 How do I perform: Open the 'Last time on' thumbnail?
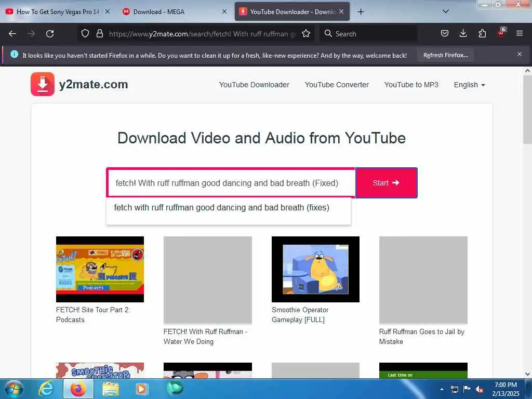[423, 370]
